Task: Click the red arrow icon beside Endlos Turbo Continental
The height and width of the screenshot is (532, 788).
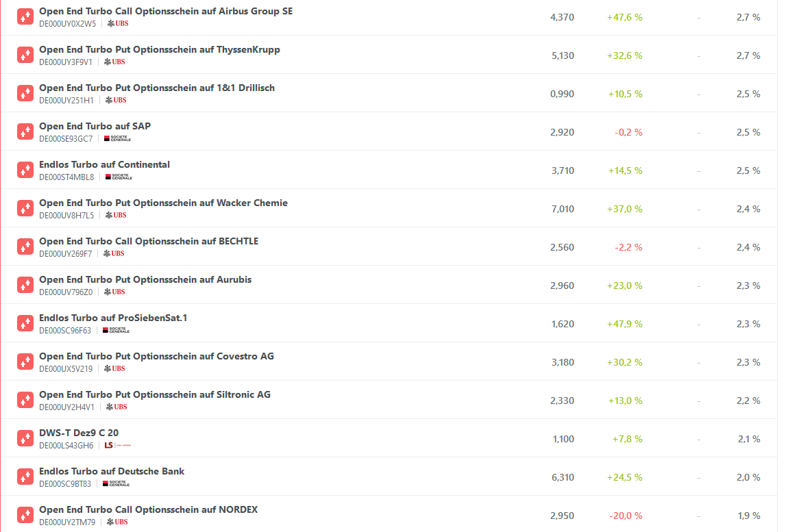Action: click(25, 170)
